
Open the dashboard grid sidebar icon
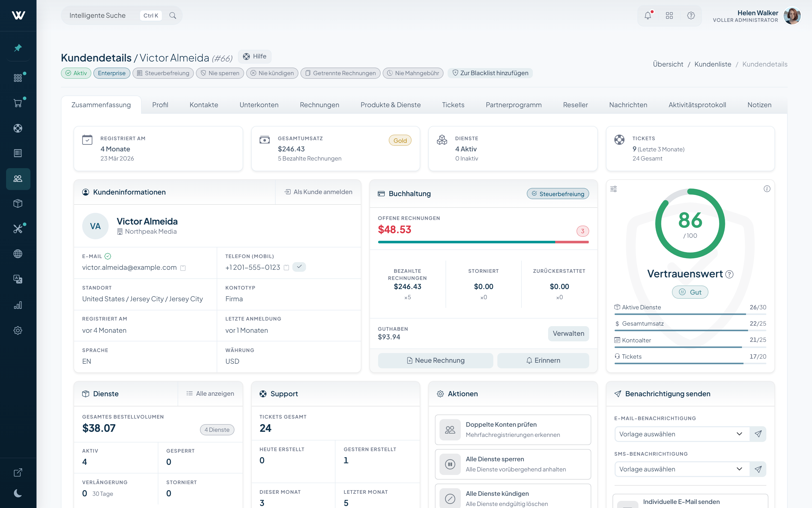point(18,78)
